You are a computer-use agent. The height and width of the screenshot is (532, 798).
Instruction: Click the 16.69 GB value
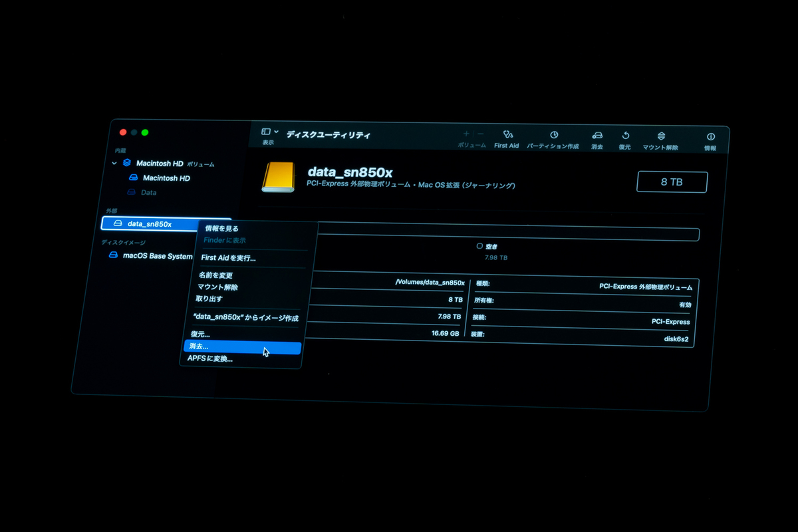point(445,333)
